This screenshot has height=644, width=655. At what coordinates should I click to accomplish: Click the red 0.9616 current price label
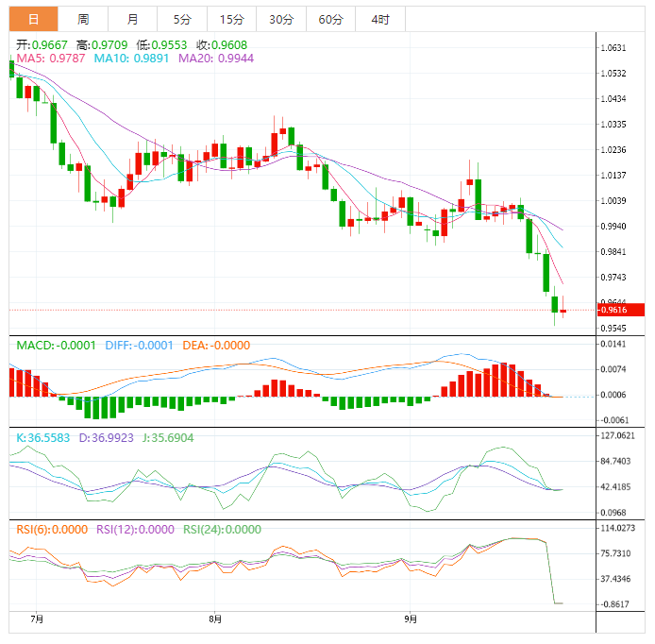pyautogui.click(x=620, y=310)
